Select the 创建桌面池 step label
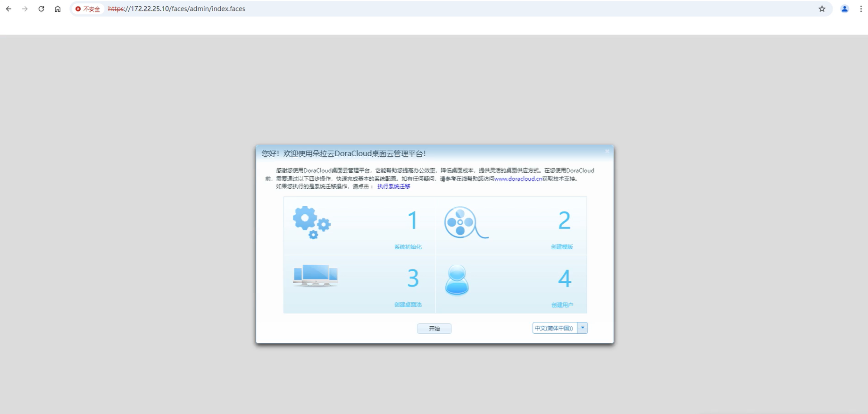868x414 pixels. [x=408, y=305]
